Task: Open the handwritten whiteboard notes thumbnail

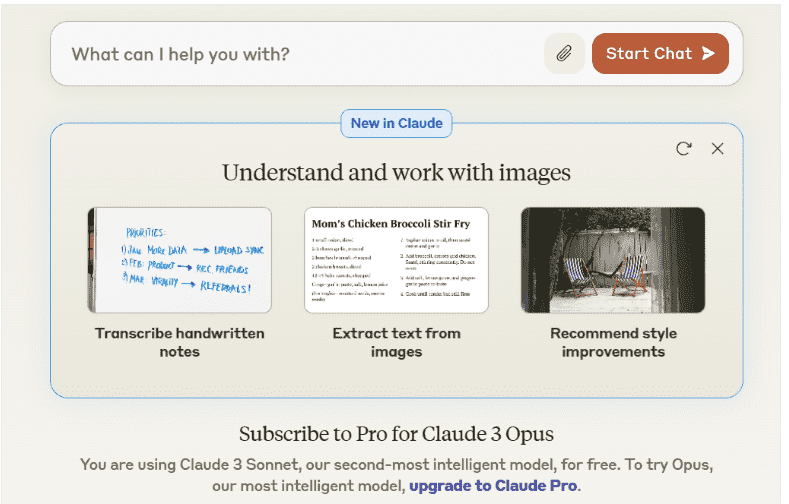Action: click(x=180, y=260)
